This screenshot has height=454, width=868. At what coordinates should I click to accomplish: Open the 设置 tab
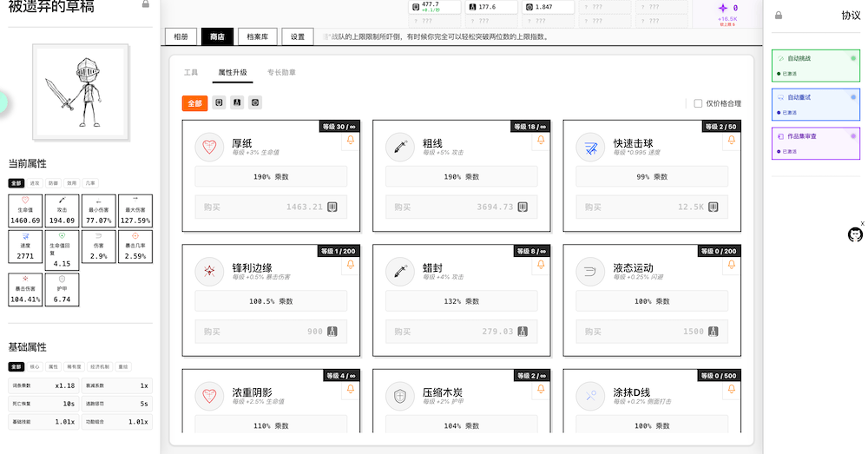298,37
